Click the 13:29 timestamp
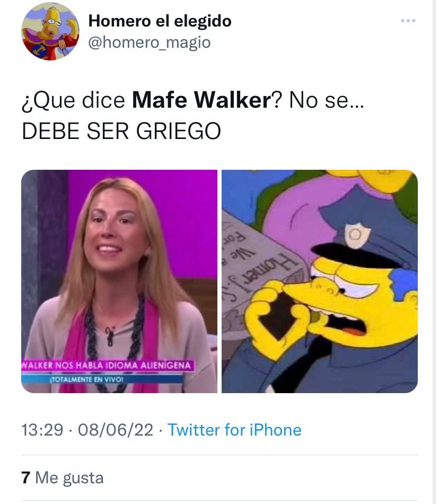Image resolution: width=439 pixels, height=504 pixels. pos(42,430)
